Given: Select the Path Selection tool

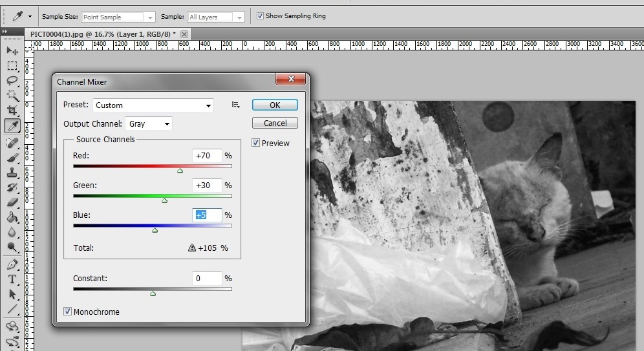Looking at the screenshot, I should pyautogui.click(x=12, y=294).
